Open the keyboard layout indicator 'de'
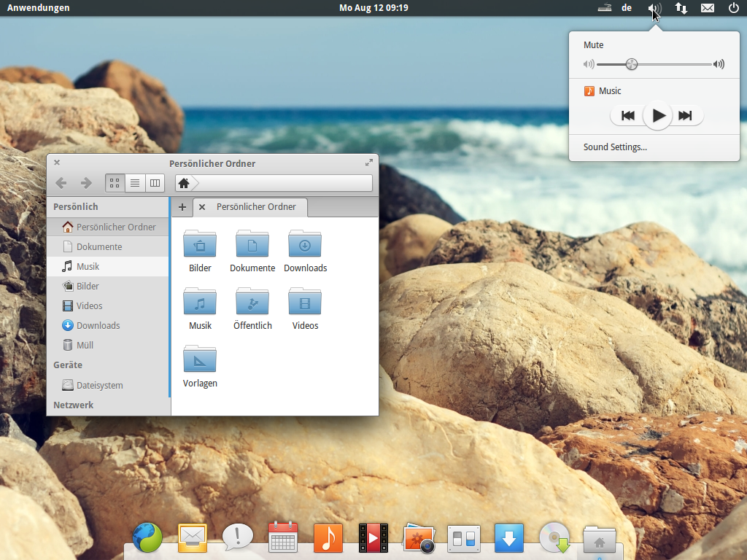The width and height of the screenshot is (747, 560). [627, 8]
